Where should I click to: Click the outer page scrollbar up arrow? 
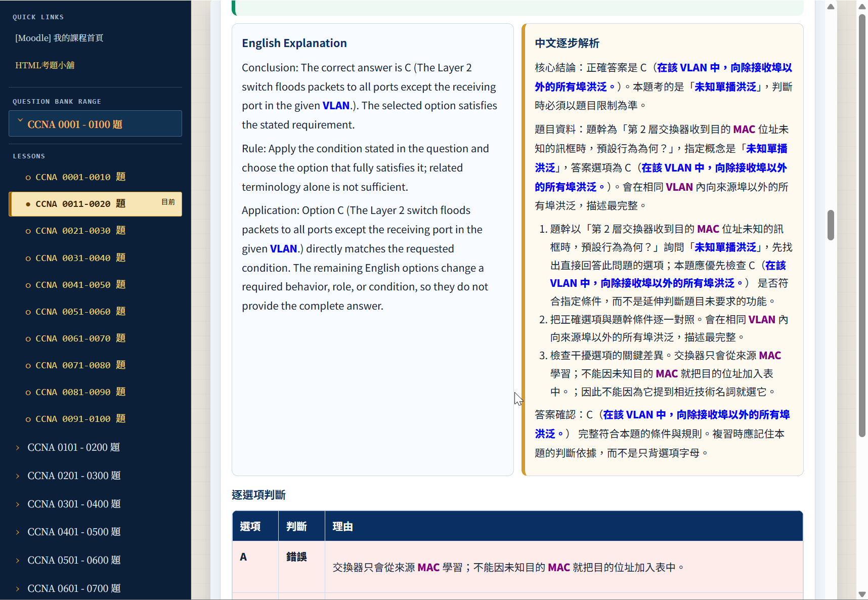[x=862, y=6]
